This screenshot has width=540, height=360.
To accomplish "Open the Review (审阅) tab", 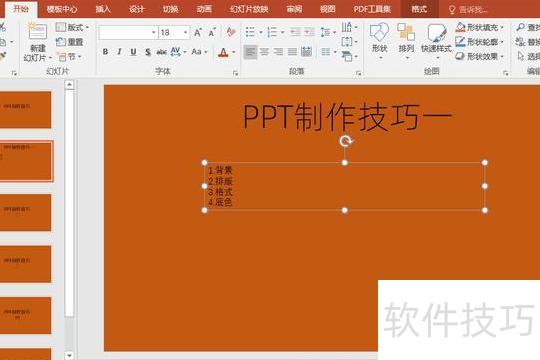I will 294,9.
